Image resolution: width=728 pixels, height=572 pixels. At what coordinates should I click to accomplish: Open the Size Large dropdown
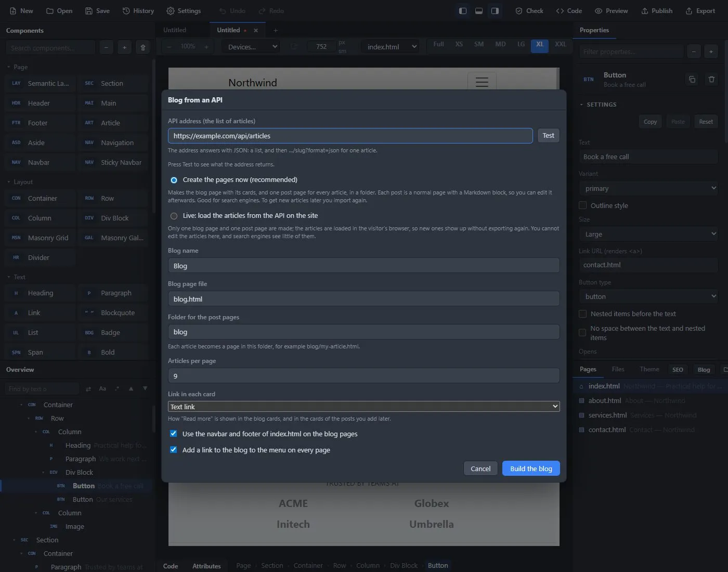(x=648, y=234)
